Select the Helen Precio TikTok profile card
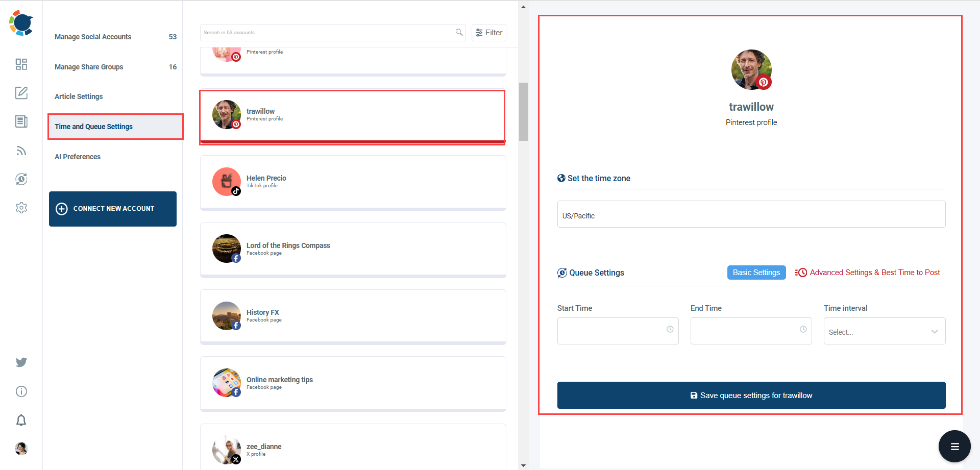Image resolution: width=980 pixels, height=470 pixels. click(x=353, y=182)
